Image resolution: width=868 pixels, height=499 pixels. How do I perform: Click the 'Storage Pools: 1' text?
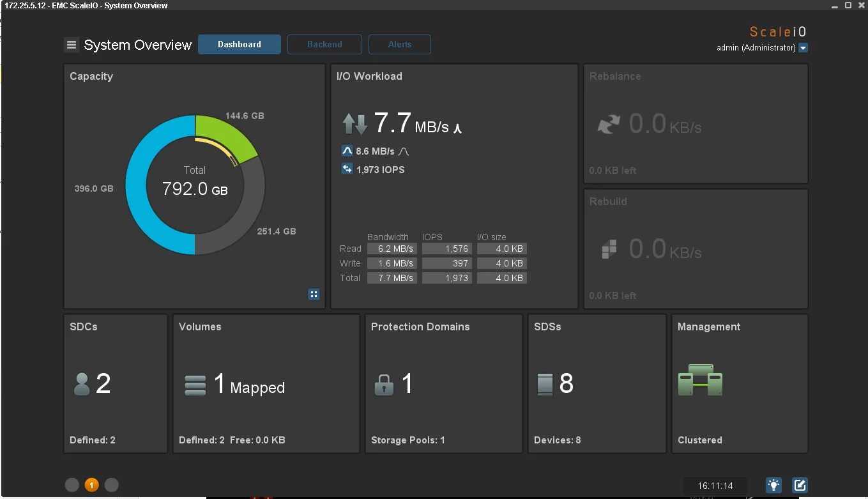(x=408, y=440)
